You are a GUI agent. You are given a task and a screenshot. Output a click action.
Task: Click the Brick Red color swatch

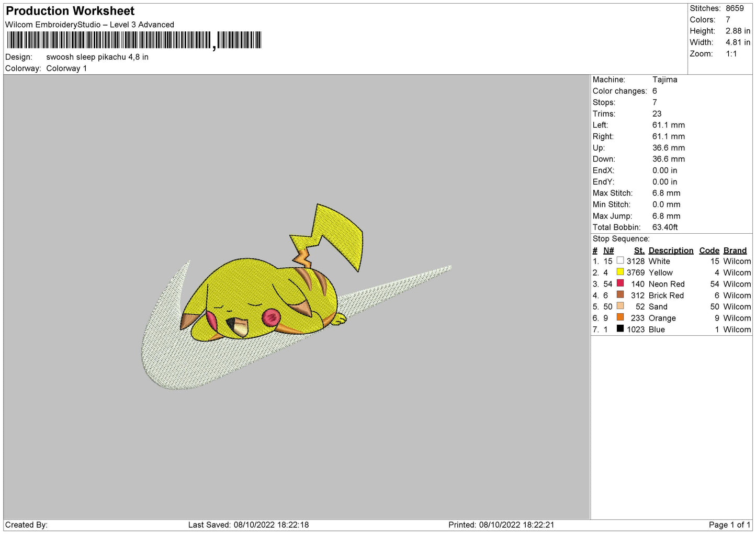tap(620, 295)
